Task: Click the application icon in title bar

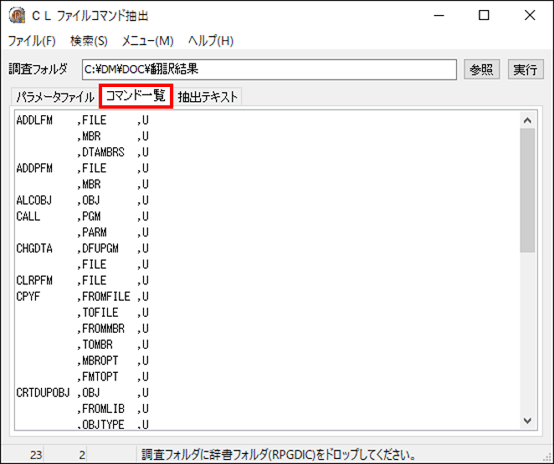Action: [17, 15]
